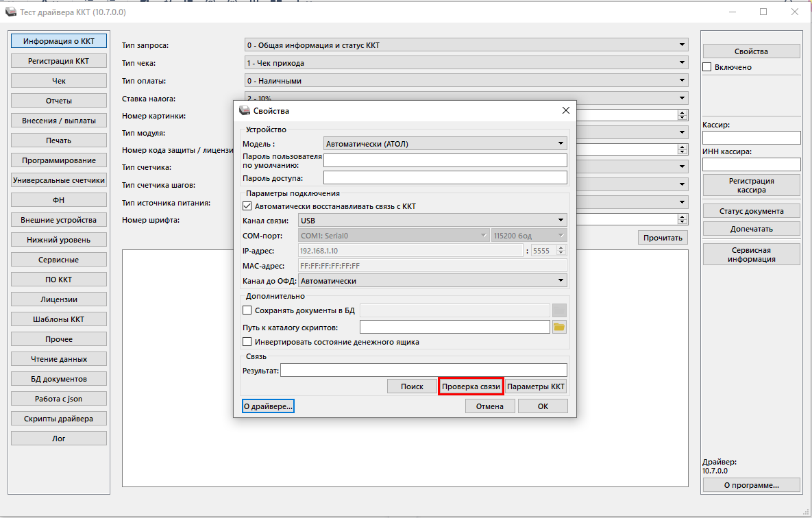
Task: Click the О драйвере... button
Action: [268, 406]
